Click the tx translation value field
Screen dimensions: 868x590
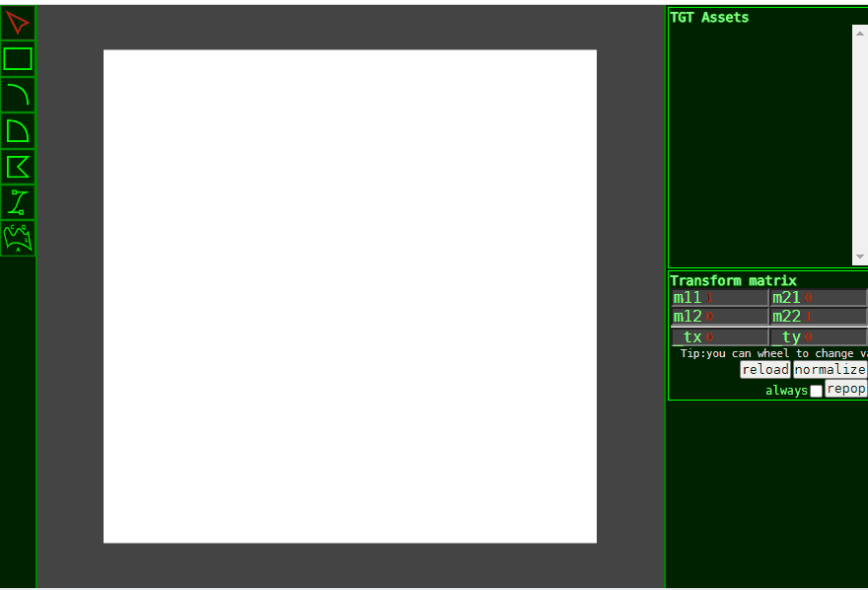click(720, 336)
